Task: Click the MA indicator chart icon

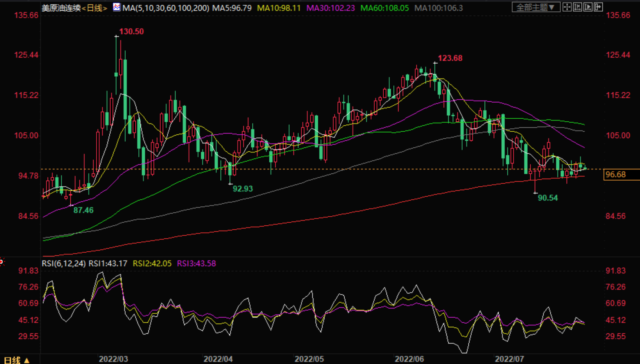Action: click(117, 7)
